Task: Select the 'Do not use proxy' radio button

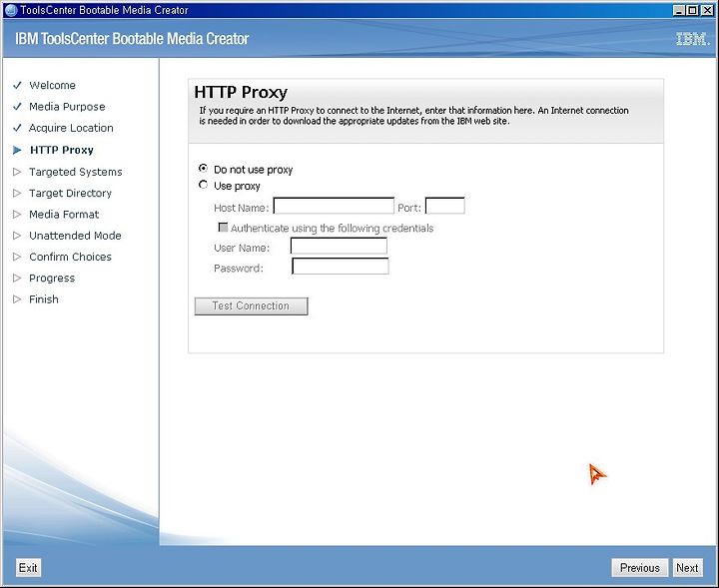Action: coord(203,169)
